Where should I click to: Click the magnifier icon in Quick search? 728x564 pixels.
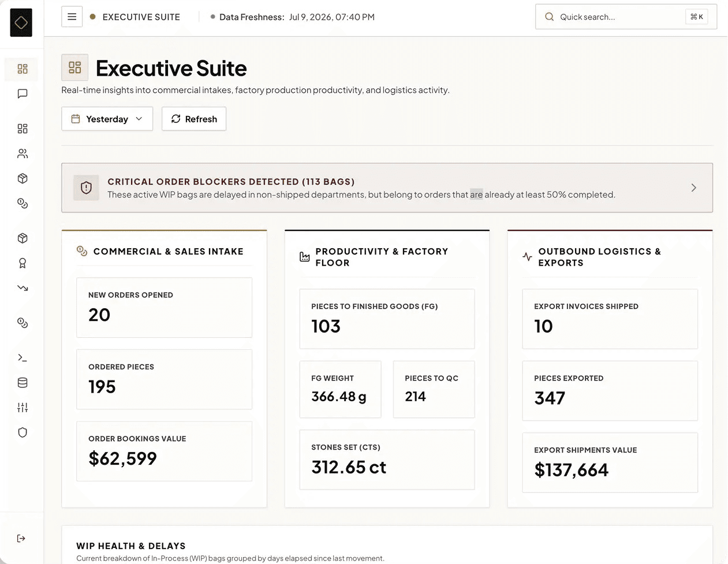point(550,17)
